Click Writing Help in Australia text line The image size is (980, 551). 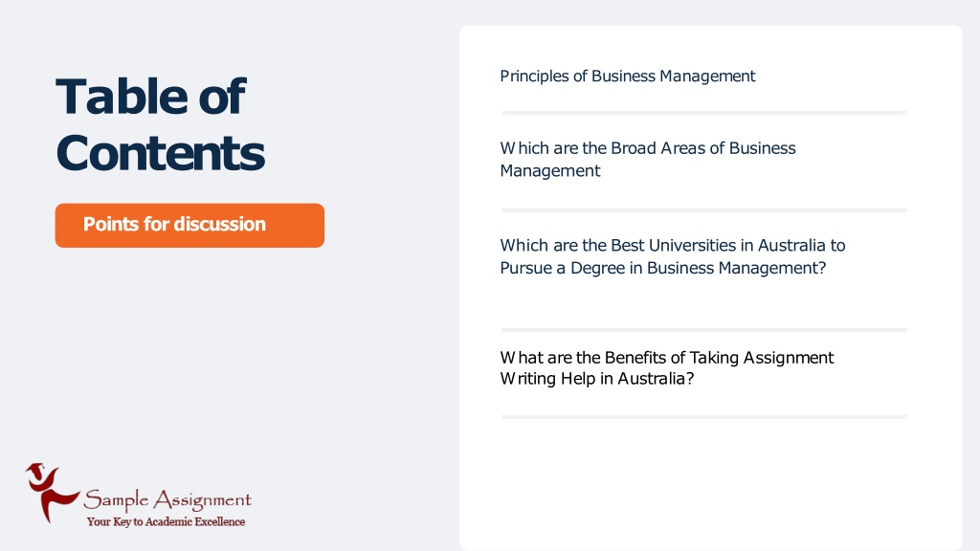[597, 379]
